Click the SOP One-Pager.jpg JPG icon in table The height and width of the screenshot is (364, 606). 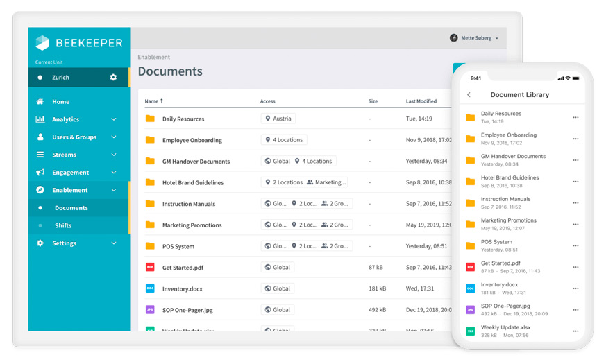tap(150, 309)
